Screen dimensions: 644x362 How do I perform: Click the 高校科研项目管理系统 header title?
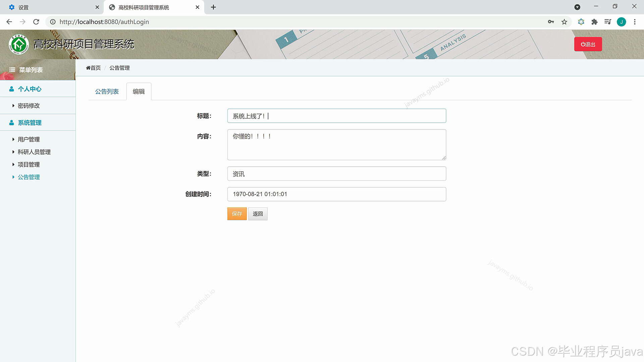(84, 44)
